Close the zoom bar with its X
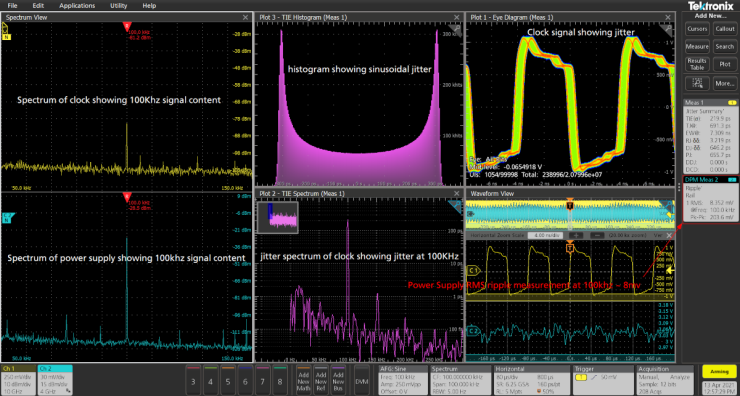 tap(668, 235)
